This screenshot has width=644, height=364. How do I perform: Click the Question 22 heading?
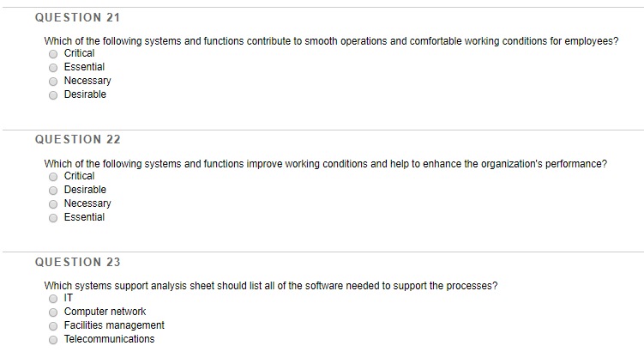(x=78, y=139)
